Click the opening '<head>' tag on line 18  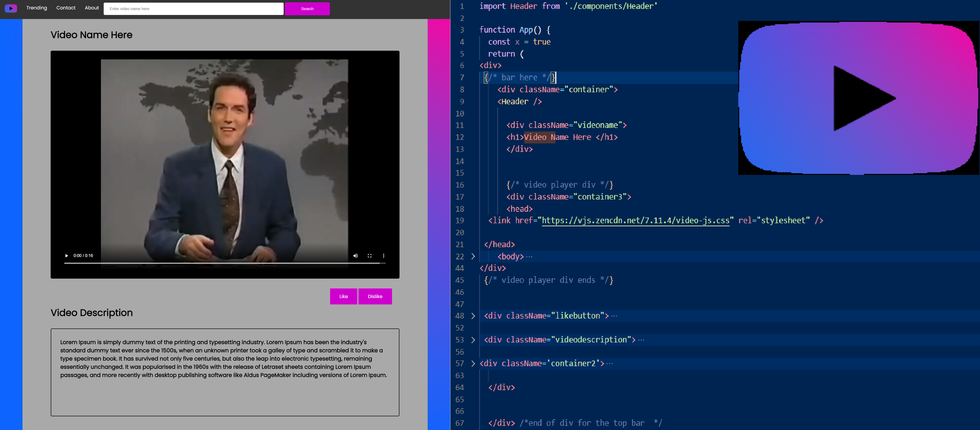519,209
